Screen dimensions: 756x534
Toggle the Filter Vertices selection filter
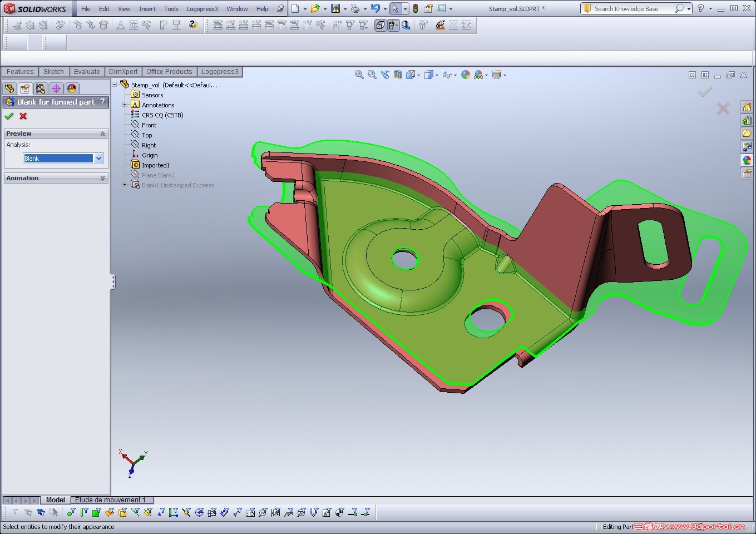[71, 512]
